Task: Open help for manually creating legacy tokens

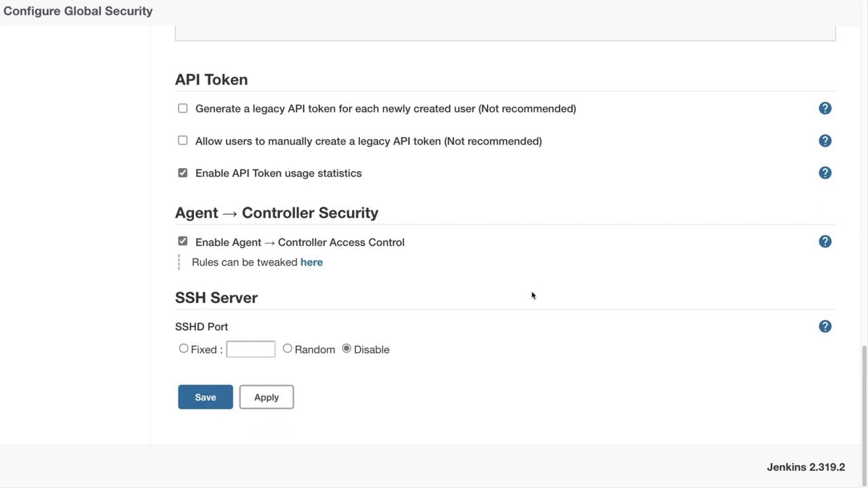Action: coord(825,141)
